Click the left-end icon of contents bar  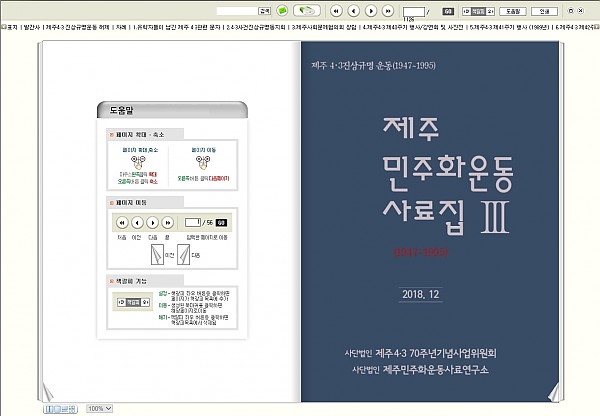(3, 27)
